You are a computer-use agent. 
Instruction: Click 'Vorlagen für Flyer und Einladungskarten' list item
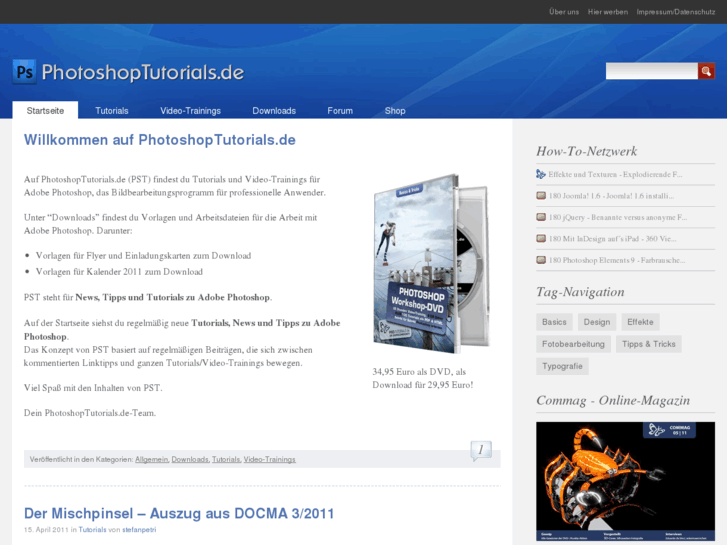click(x=143, y=256)
